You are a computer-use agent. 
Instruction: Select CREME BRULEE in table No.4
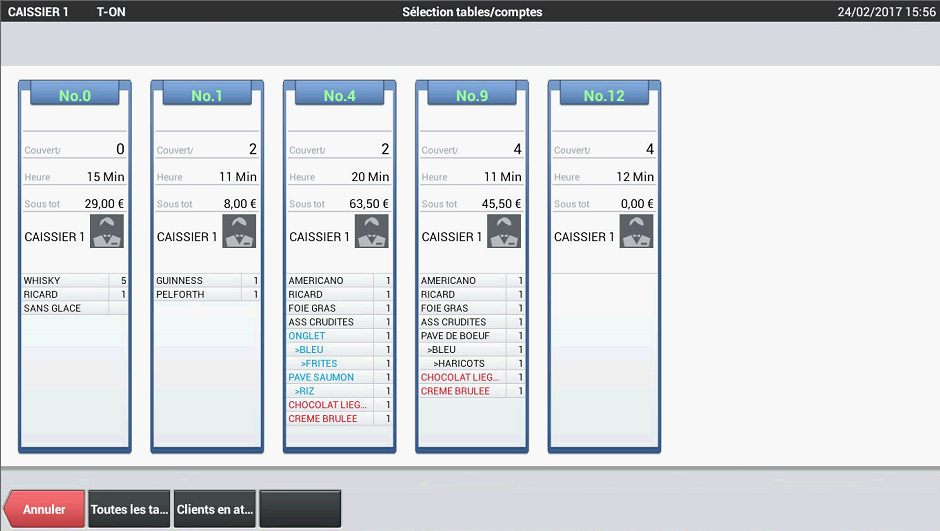pos(340,418)
